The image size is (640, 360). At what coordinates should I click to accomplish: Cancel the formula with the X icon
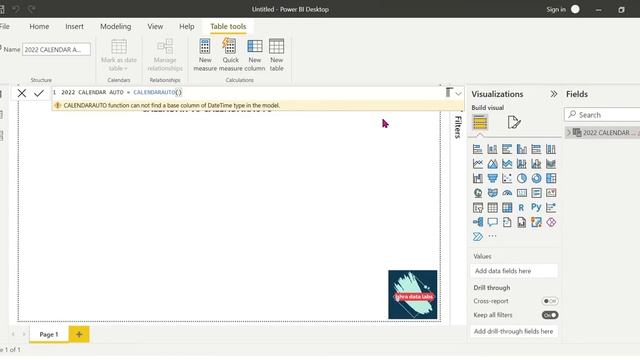22,93
